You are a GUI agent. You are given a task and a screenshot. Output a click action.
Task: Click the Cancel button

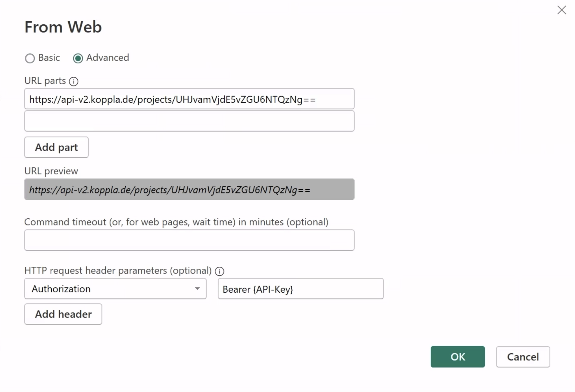click(523, 357)
